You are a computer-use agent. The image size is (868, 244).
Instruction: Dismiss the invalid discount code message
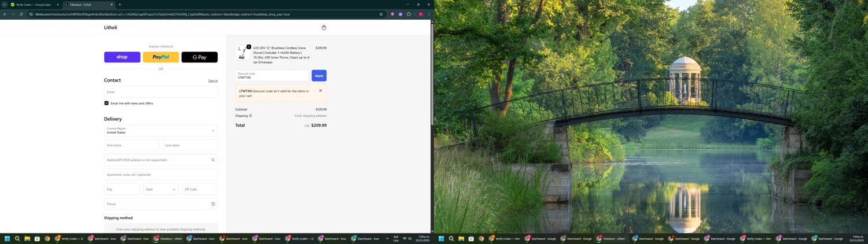(x=321, y=91)
